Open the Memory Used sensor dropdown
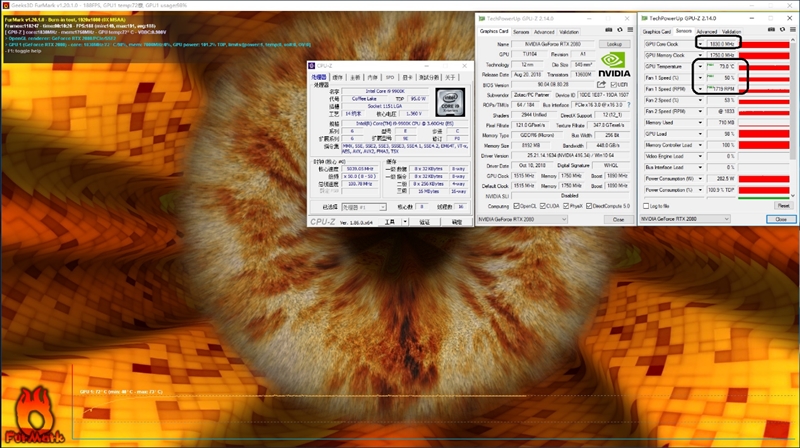Image resolution: width=800 pixels, height=448 pixels. [700, 122]
